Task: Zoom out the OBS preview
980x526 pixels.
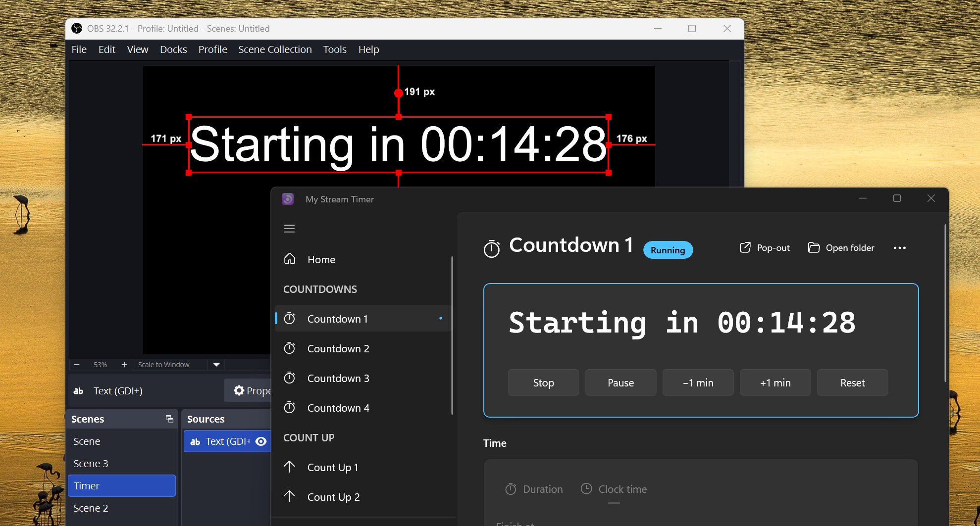Action: tap(77, 365)
